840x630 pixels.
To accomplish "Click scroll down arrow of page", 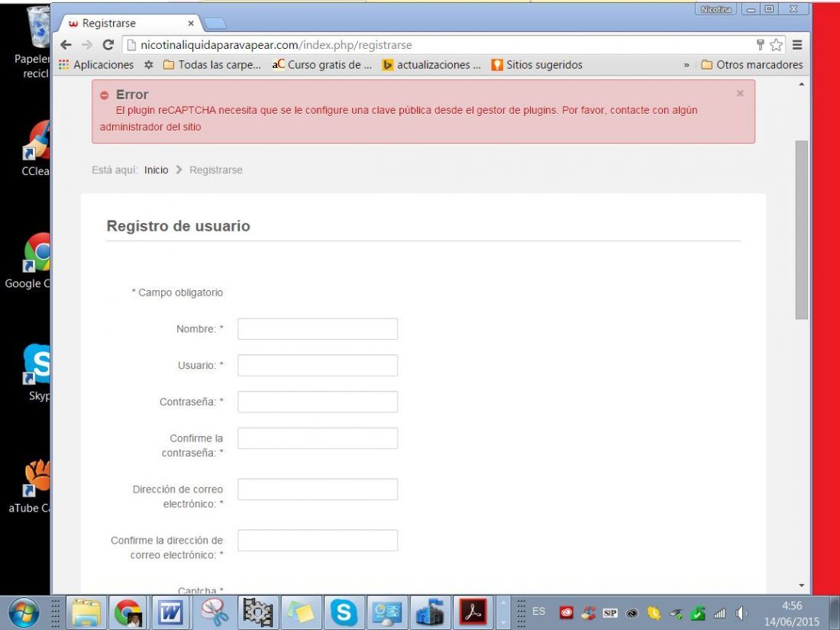I will coord(801,586).
